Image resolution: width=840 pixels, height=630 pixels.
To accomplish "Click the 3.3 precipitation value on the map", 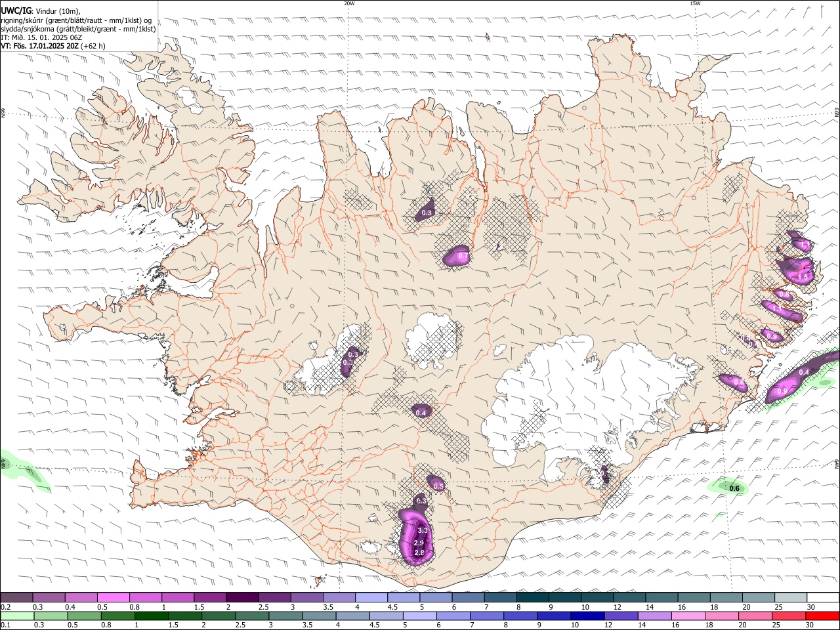I will (423, 530).
